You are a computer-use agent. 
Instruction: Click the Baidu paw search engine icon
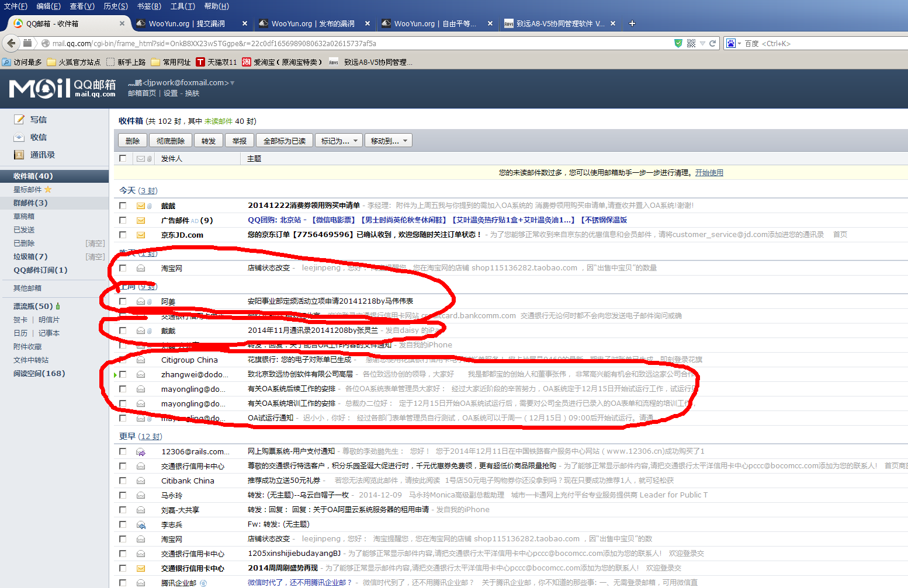tap(731, 43)
